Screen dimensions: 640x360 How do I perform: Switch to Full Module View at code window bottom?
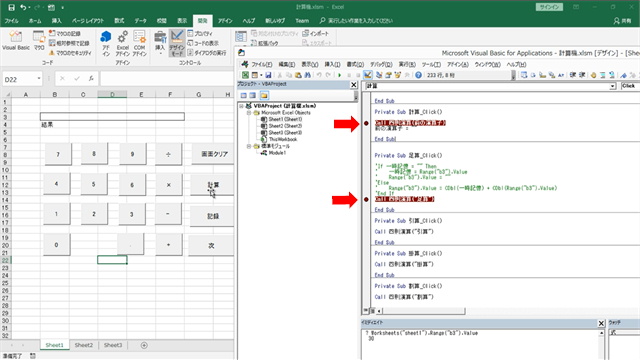pos(372,311)
